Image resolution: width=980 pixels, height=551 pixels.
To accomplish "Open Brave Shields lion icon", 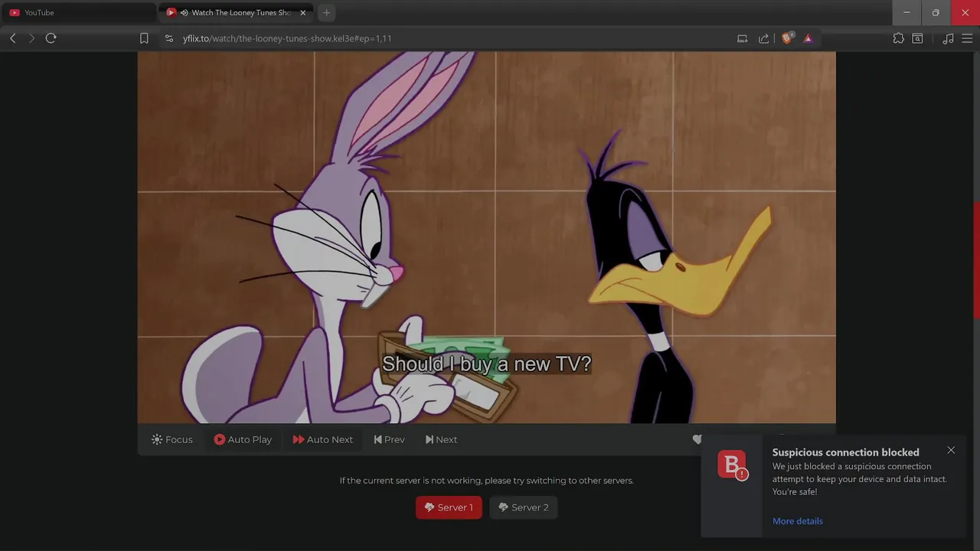I will click(787, 38).
